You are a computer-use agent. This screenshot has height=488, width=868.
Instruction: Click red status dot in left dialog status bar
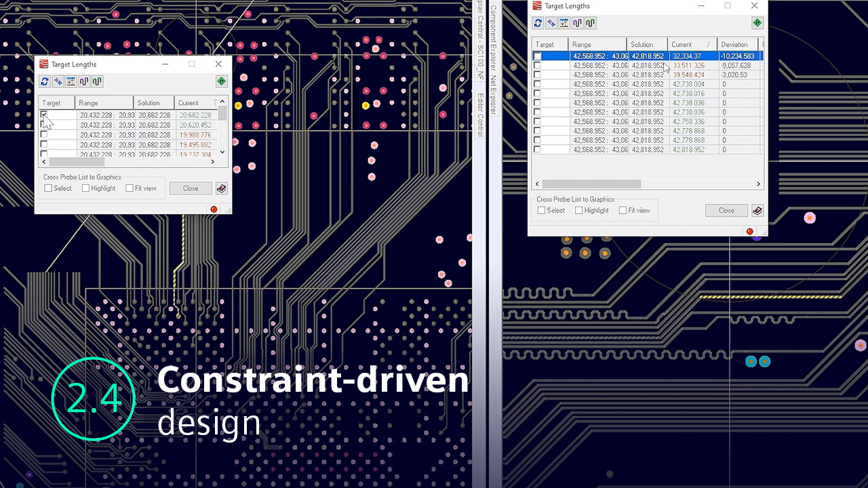point(214,209)
